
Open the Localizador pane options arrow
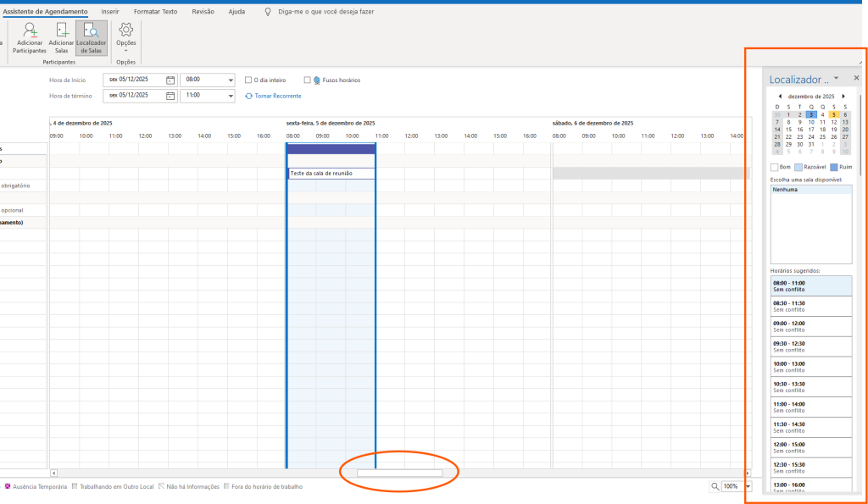pos(836,78)
